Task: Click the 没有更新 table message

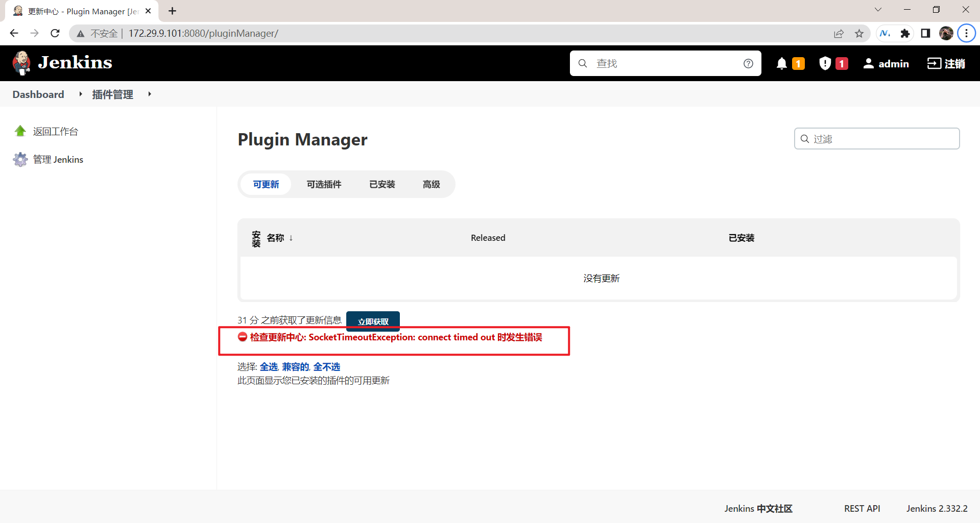Action: tap(602, 279)
